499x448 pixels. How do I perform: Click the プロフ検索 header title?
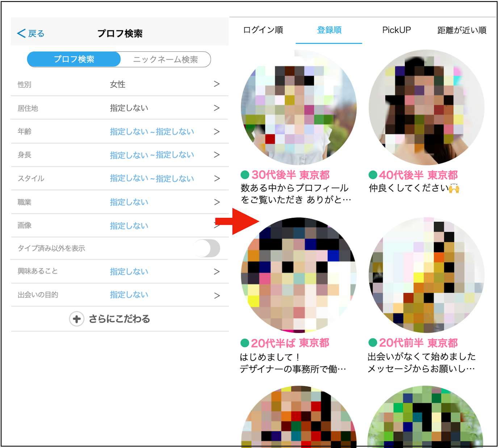coord(120,34)
